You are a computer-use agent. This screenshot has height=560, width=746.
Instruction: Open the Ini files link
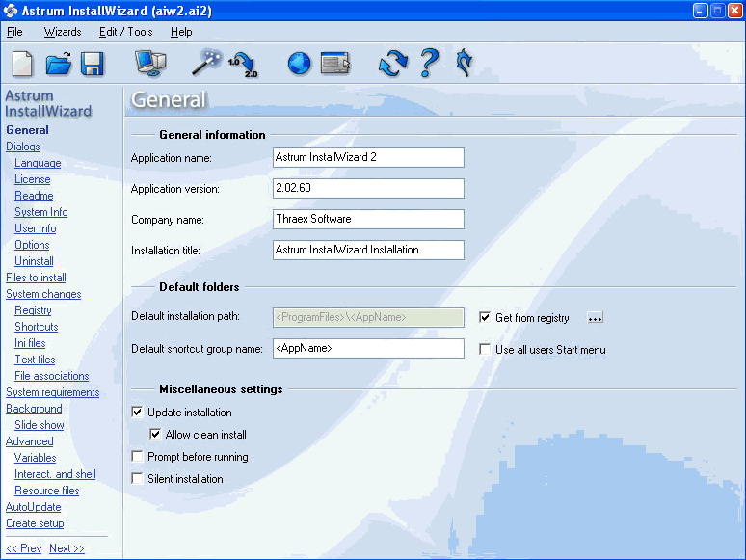coord(30,343)
